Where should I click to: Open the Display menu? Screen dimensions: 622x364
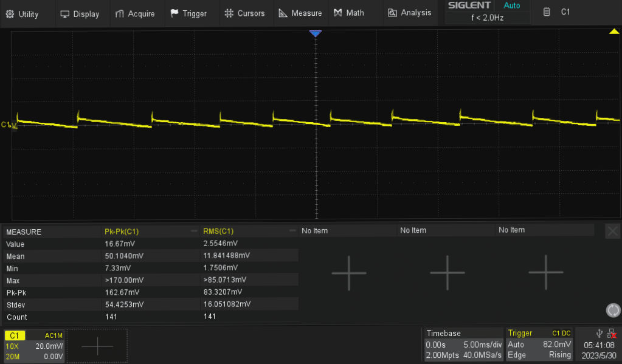click(x=81, y=12)
